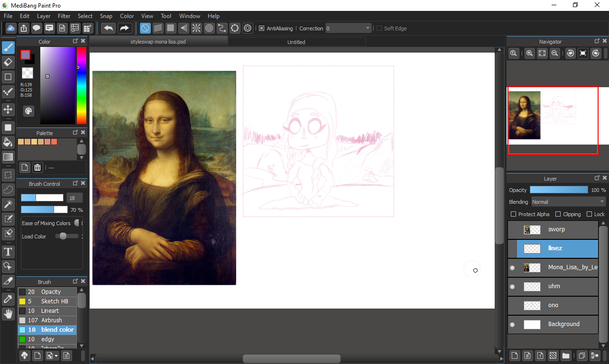Image resolution: width=609 pixels, height=364 pixels.
Task: Open the Snap menu
Action: 106,16
